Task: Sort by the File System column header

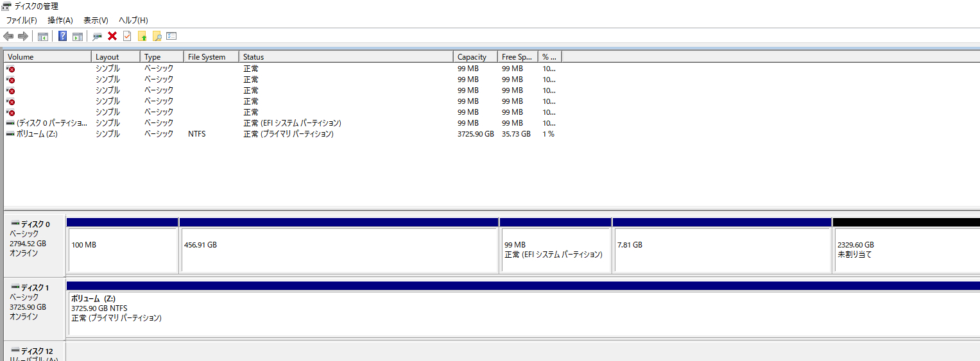Action: click(x=207, y=57)
